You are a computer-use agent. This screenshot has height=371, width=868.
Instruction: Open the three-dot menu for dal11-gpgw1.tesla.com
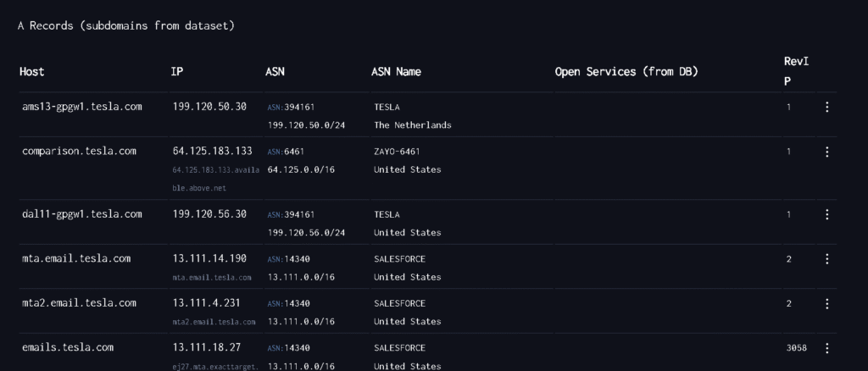pyautogui.click(x=826, y=214)
